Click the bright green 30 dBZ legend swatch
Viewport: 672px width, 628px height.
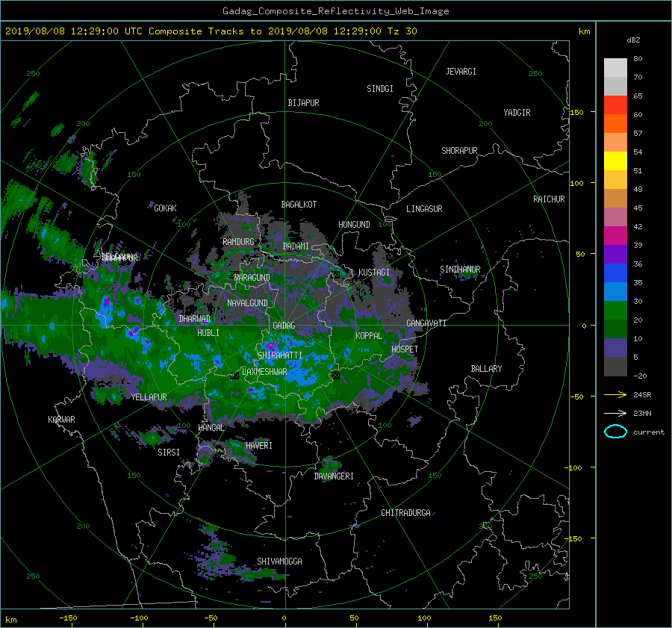tap(615, 310)
